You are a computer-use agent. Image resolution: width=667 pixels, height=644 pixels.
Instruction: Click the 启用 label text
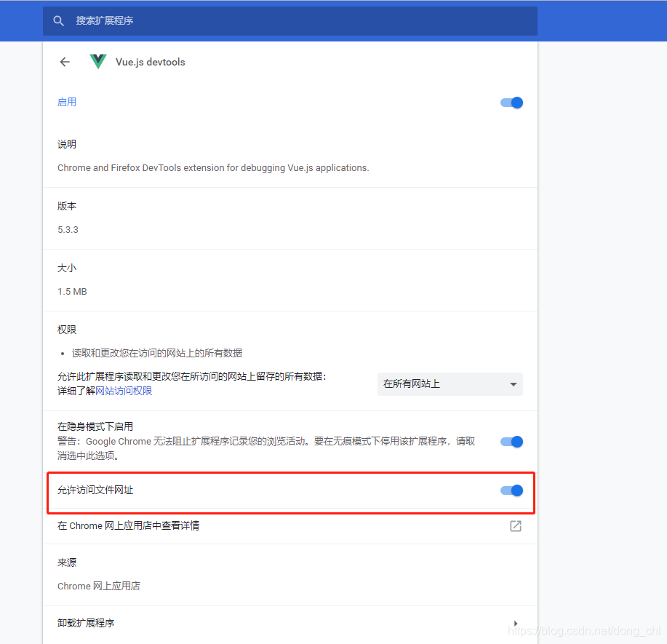pos(67,102)
